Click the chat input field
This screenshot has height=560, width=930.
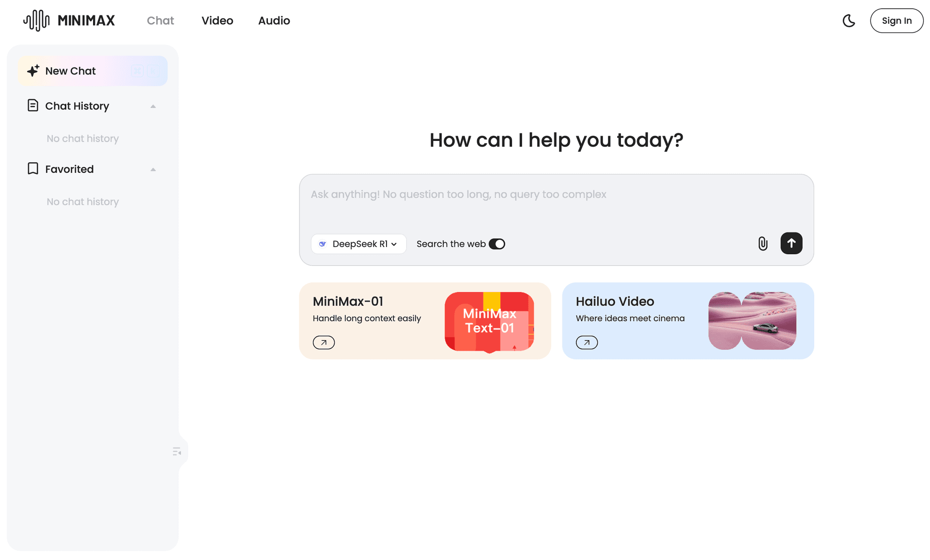[557, 195]
